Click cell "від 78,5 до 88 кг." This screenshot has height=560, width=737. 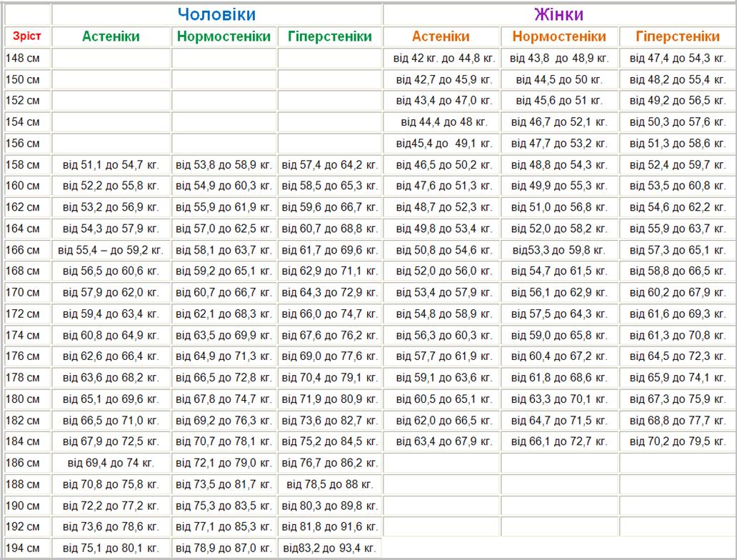[x=330, y=484]
